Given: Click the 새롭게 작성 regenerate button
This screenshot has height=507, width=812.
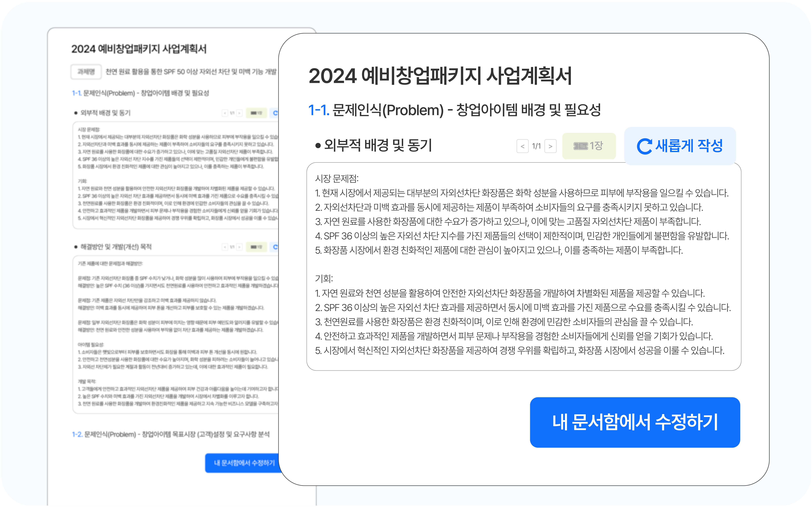Looking at the screenshot, I should pos(680,146).
